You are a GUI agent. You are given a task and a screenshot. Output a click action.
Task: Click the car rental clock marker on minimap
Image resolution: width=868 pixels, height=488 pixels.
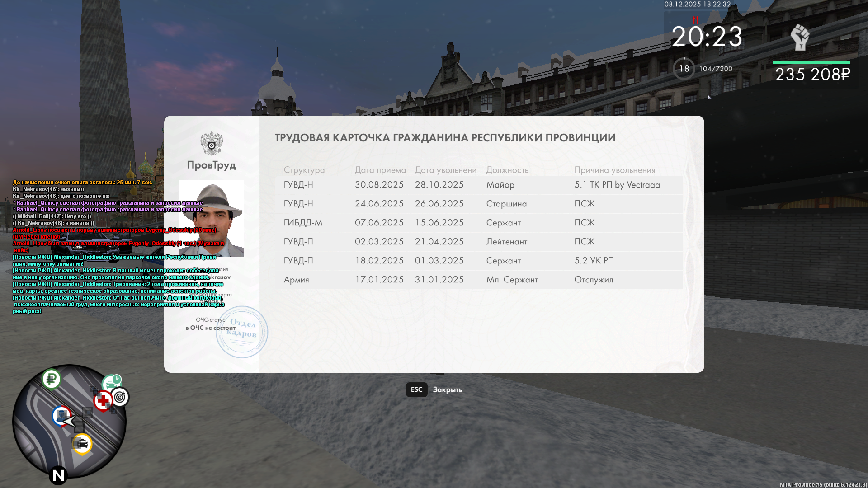pyautogui.click(x=112, y=383)
